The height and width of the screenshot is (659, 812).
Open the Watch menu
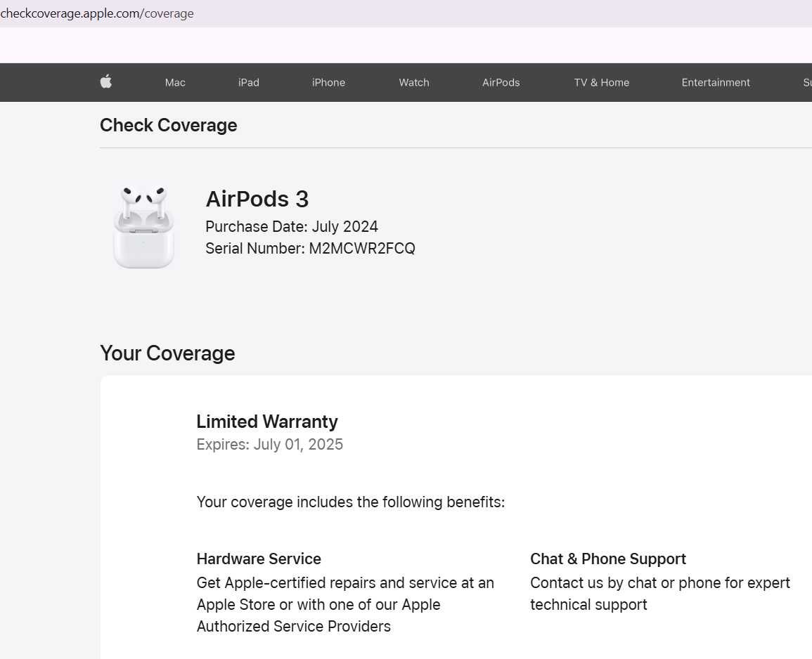[414, 82]
